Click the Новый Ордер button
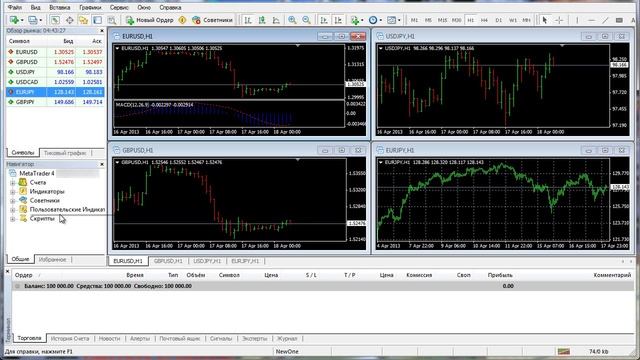This screenshot has height=360, width=640. click(149, 20)
